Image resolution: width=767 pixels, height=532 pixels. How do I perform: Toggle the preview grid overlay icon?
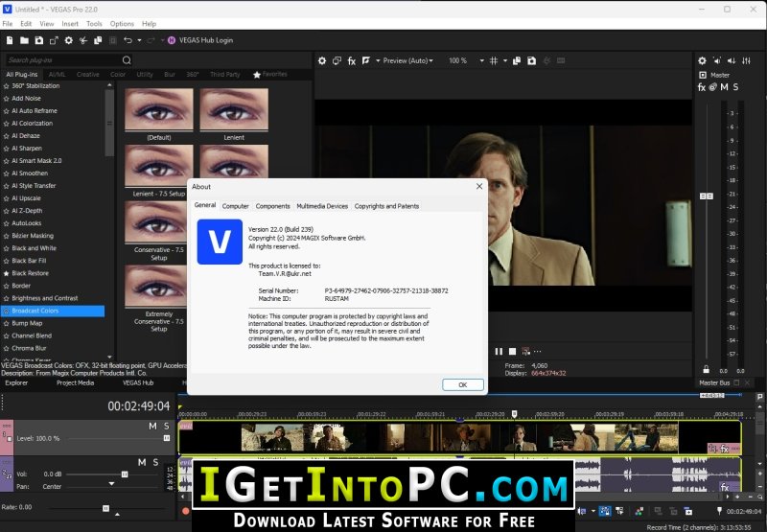(494, 60)
